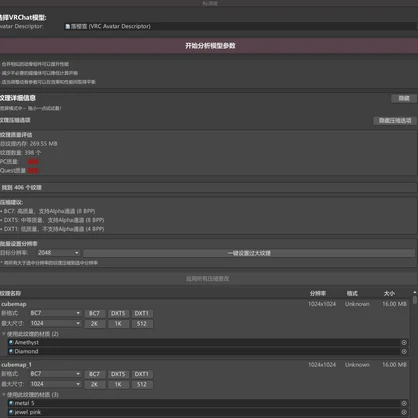Open object picker circle for Amethyst
This screenshot has width=418, height=418.
pos(404,342)
